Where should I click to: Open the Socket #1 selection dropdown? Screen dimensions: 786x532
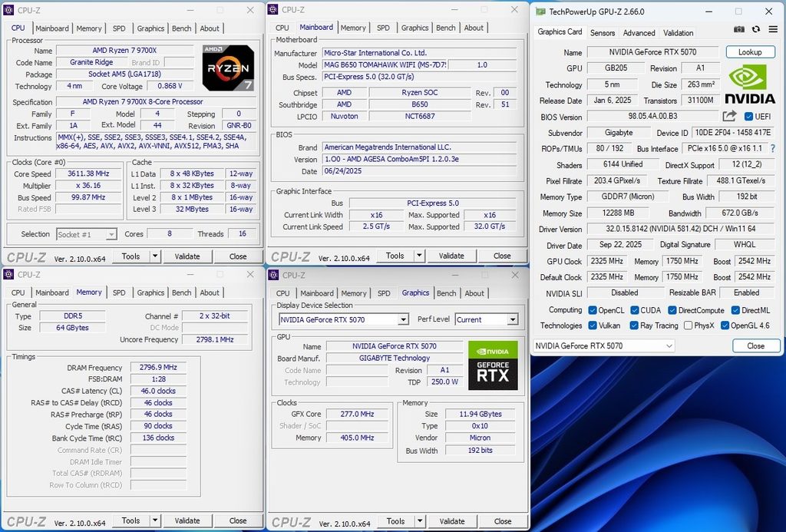coord(111,234)
